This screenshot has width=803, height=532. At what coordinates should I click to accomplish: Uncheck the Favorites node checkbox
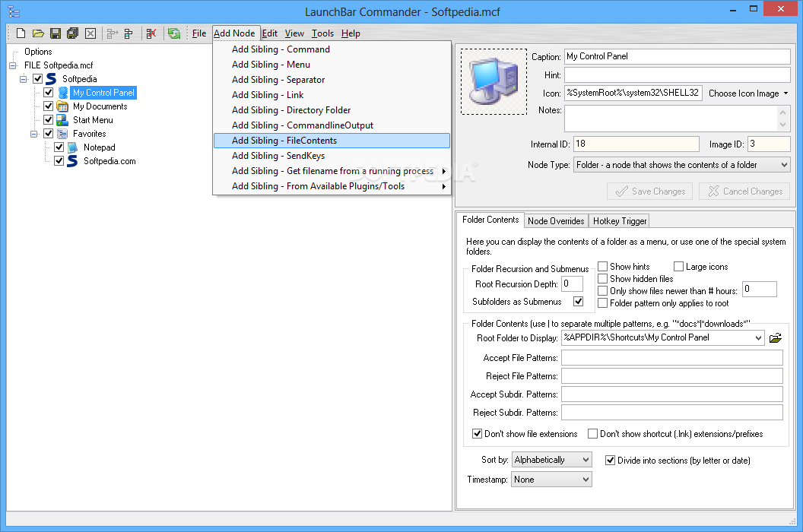tap(48, 134)
